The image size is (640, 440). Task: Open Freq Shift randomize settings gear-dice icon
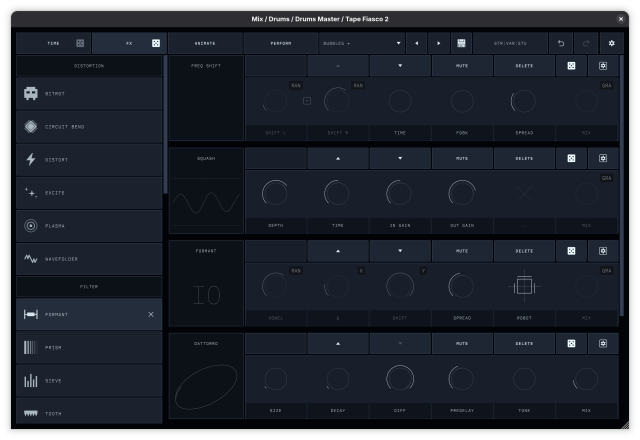tap(603, 66)
